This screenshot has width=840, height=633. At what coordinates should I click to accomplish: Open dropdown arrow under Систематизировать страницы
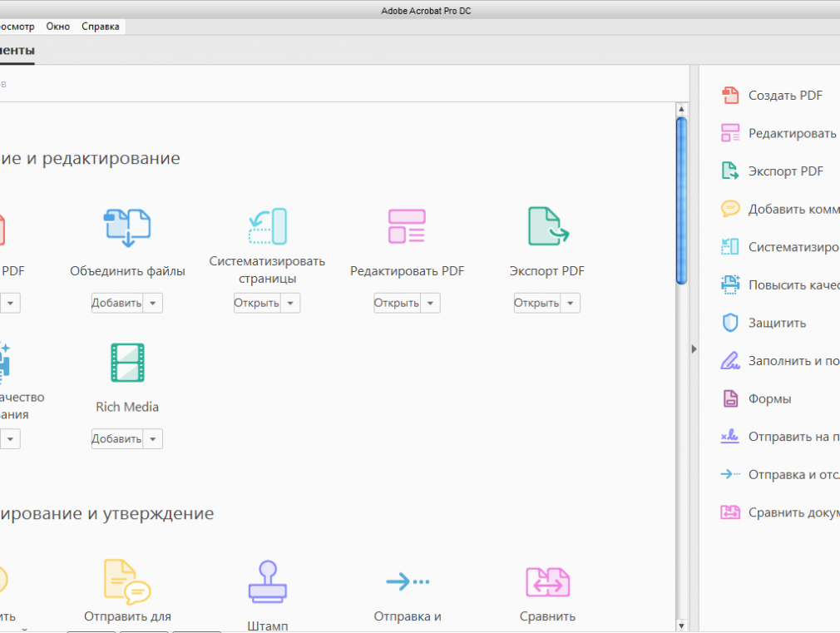point(290,304)
